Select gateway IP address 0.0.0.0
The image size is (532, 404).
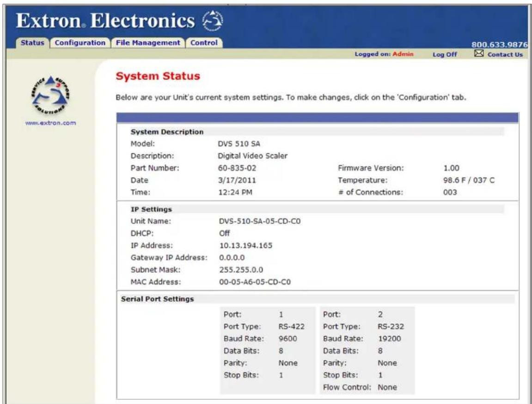click(232, 258)
